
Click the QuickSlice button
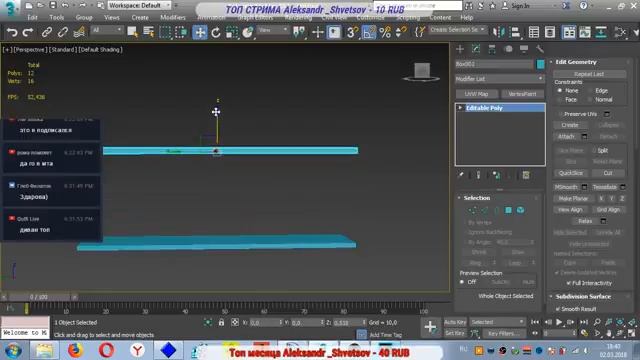click(571, 173)
